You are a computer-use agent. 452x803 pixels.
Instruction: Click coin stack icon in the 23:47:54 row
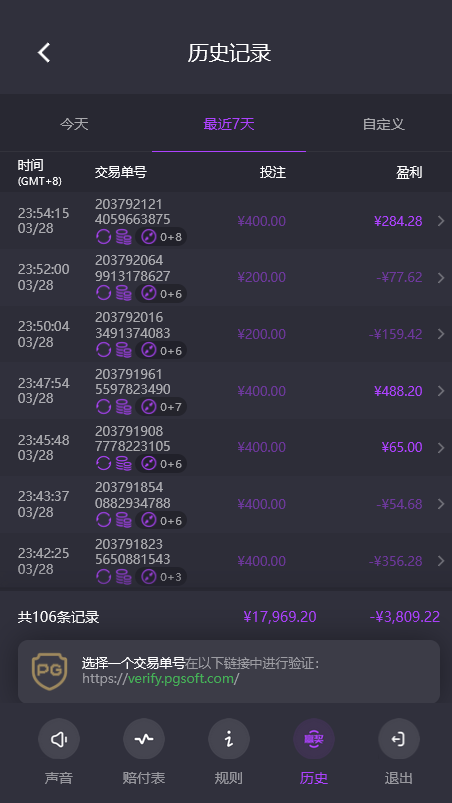pos(123,407)
